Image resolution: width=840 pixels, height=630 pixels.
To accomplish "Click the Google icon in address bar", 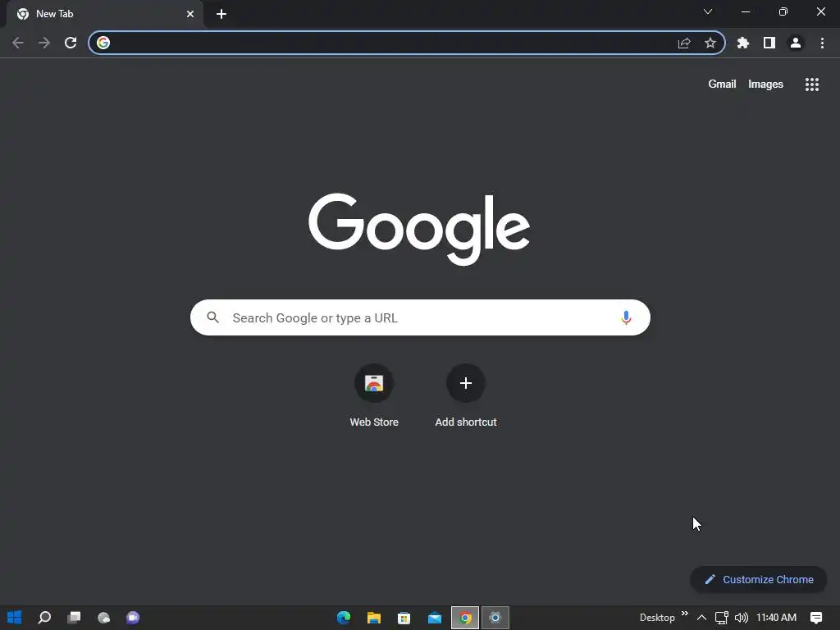I will [103, 43].
